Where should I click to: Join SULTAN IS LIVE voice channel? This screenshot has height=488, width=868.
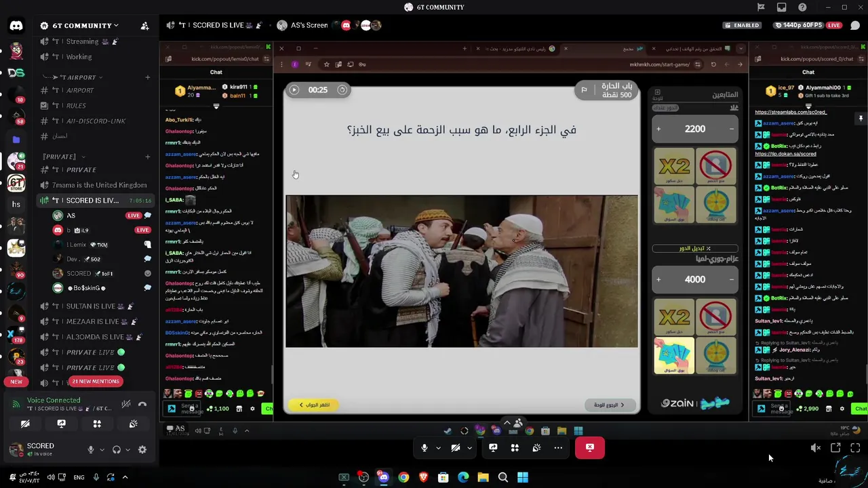(x=95, y=306)
